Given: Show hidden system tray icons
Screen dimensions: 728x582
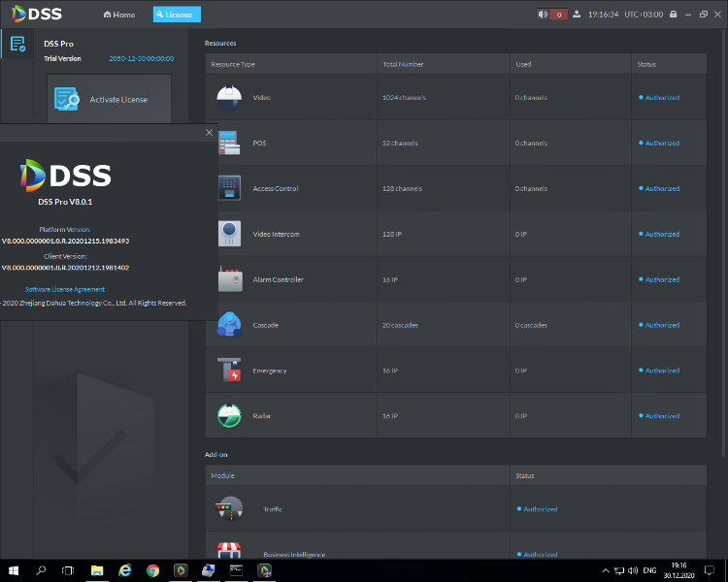Looking at the screenshot, I should point(605,570).
